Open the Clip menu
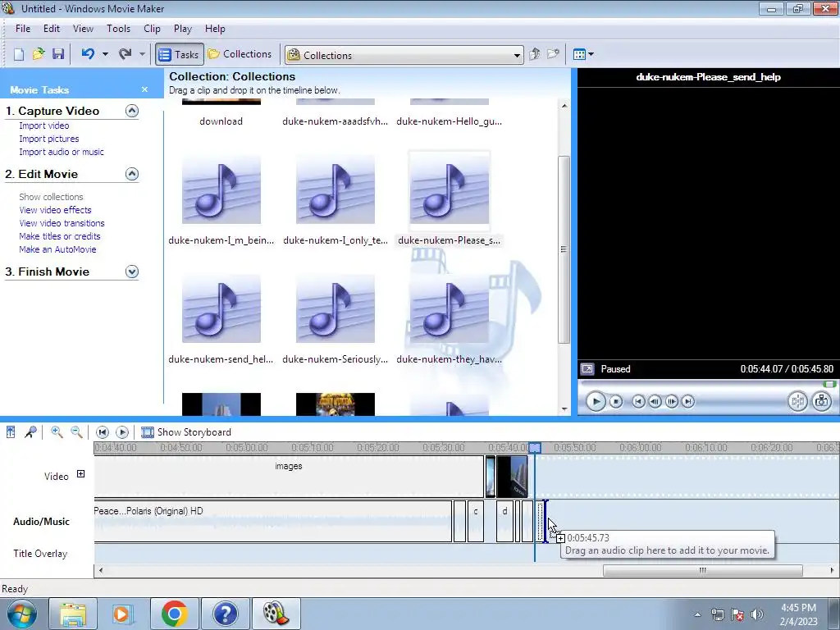 click(152, 29)
